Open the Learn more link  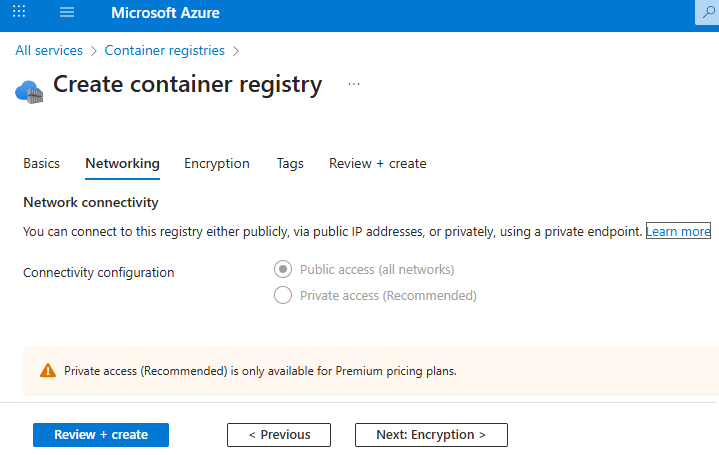pos(678,231)
